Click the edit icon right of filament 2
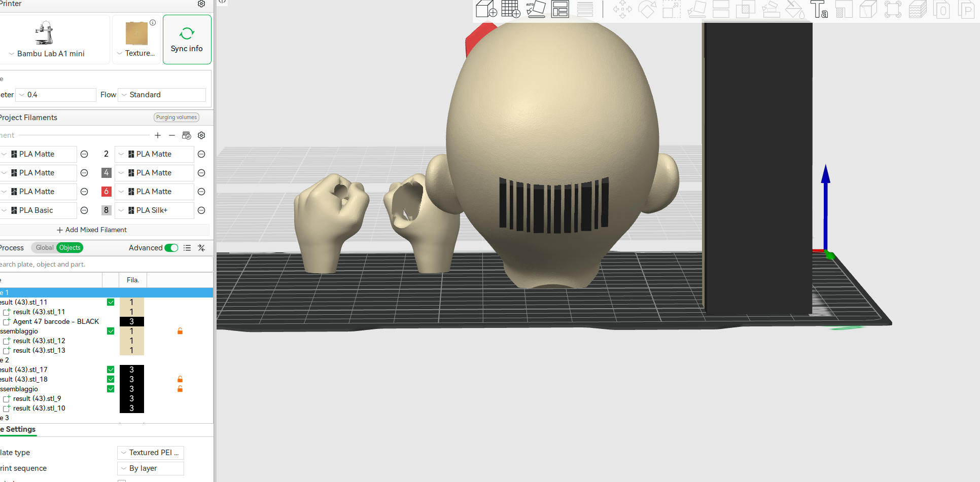 point(201,154)
